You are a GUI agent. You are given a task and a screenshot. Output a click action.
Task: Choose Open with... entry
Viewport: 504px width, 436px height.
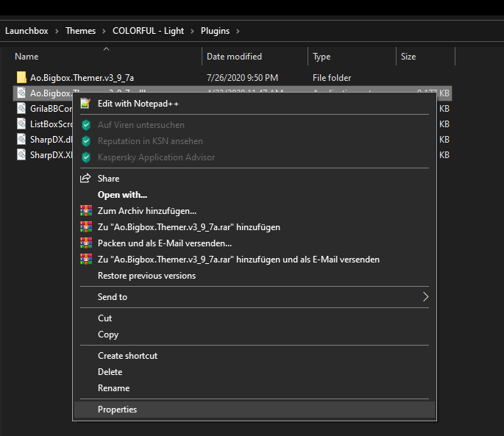255,195
